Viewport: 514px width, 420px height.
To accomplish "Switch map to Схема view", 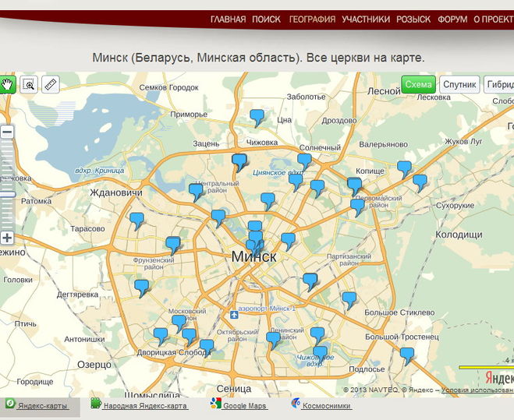I will pos(419,85).
